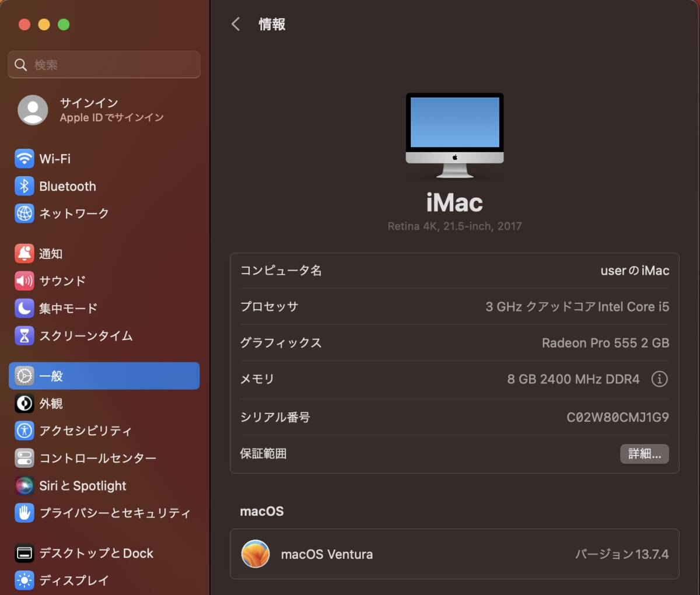Image resolution: width=700 pixels, height=595 pixels.
Task: Open Siri と Spotlight settings
Action: (104, 485)
